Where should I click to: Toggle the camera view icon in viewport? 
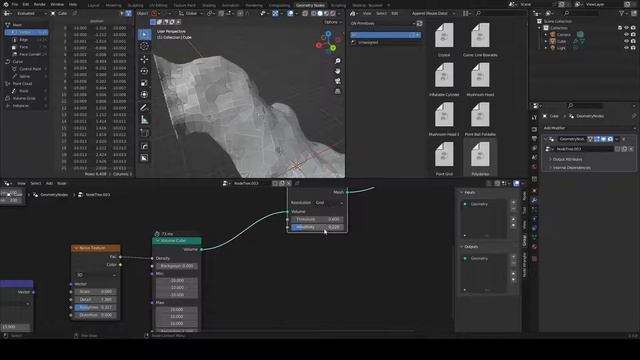(338, 81)
